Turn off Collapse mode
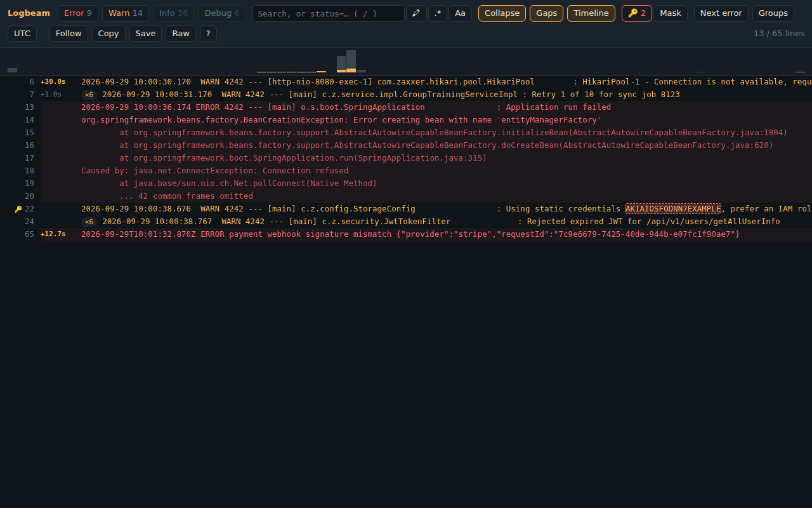The width and height of the screenshot is (812, 508). (502, 13)
